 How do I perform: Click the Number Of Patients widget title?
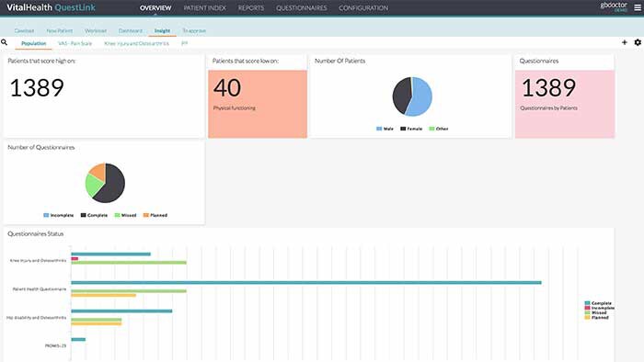coord(339,61)
